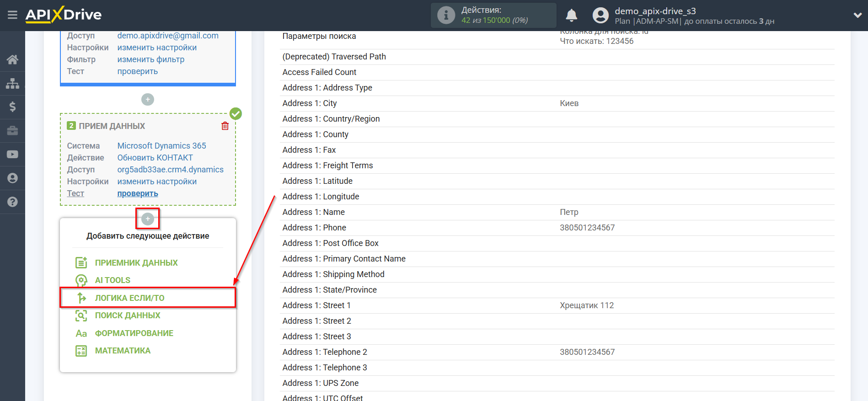Click проверить test link in ПРИЕМ ДАННЫХ
This screenshot has height=401, width=868.
coord(138,193)
